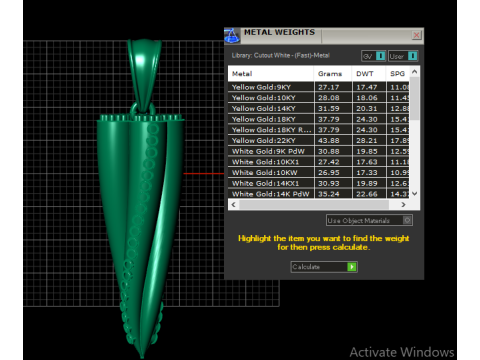Click the 43.88 grams value

[x=329, y=141]
